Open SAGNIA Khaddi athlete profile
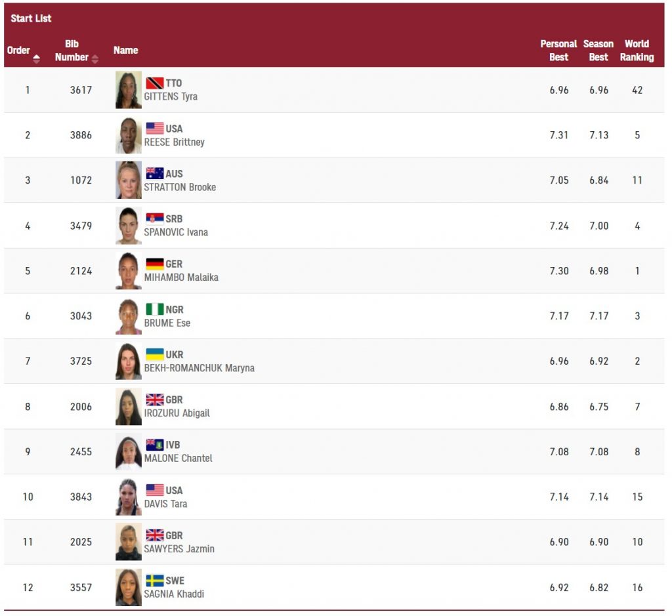 tap(174, 594)
